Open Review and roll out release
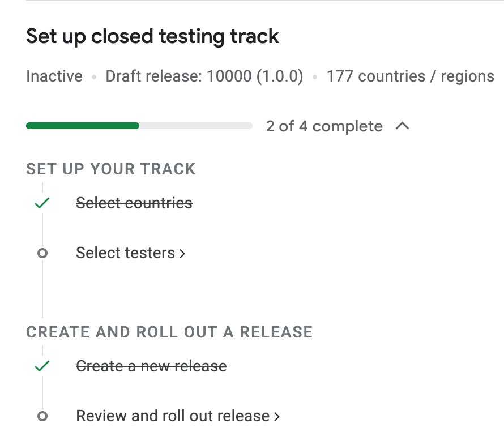 tap(173, 416)
